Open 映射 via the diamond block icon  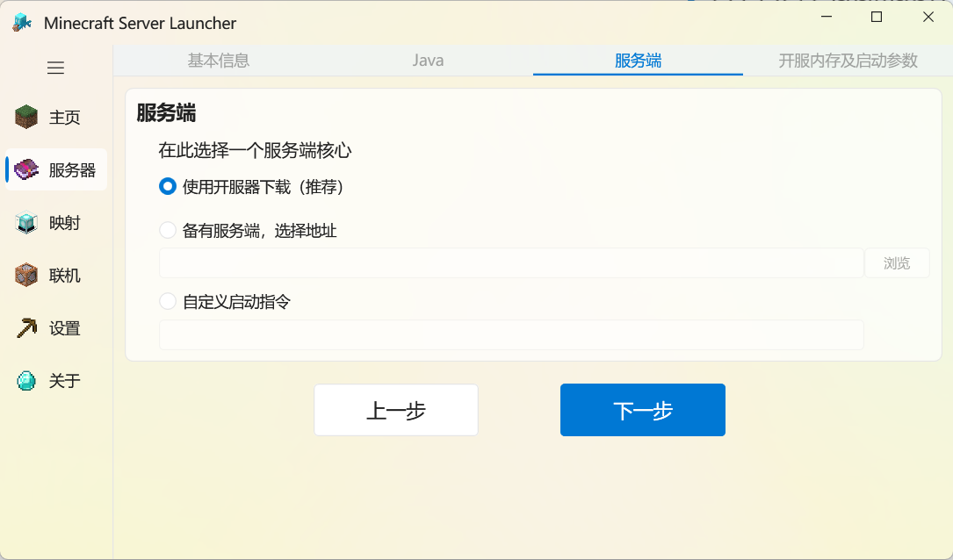click(26, 223)
